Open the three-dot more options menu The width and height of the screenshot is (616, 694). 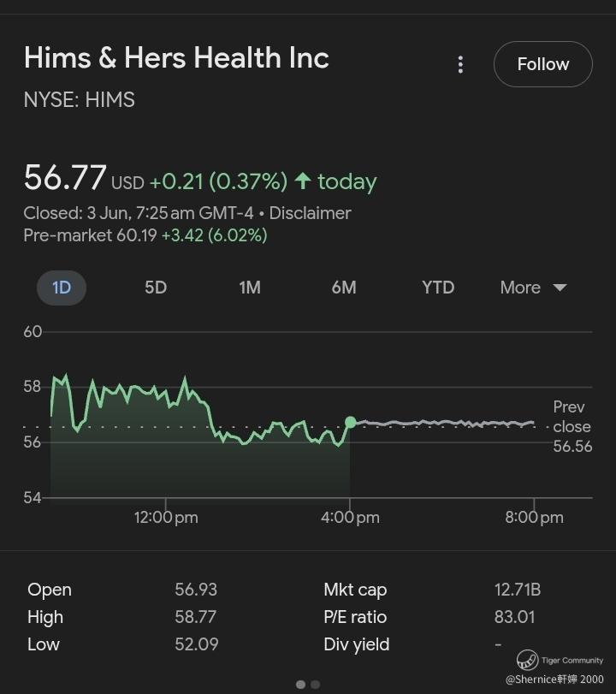point(460,65)
